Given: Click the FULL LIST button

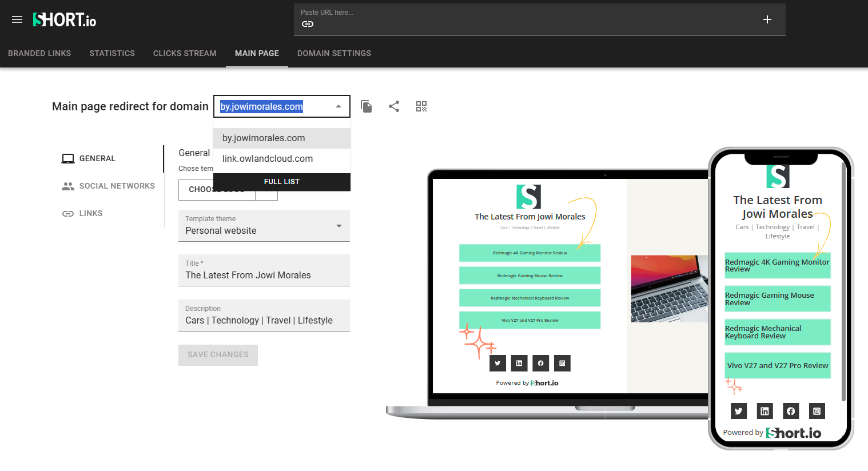Looking at the screenshot, I should click(x=282, y=182).
